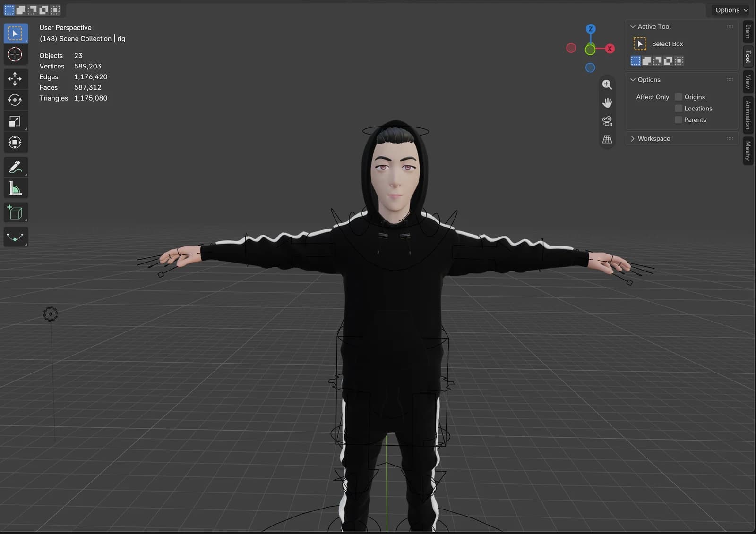
Task: Click the negative Z blue circle on gizmo
Action: click(590, 68)
